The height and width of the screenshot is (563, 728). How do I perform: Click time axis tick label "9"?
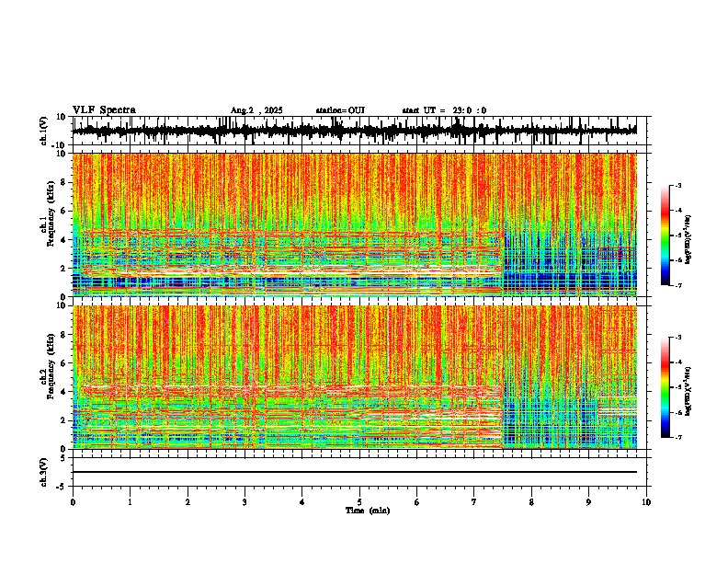(x=588, y=502)
